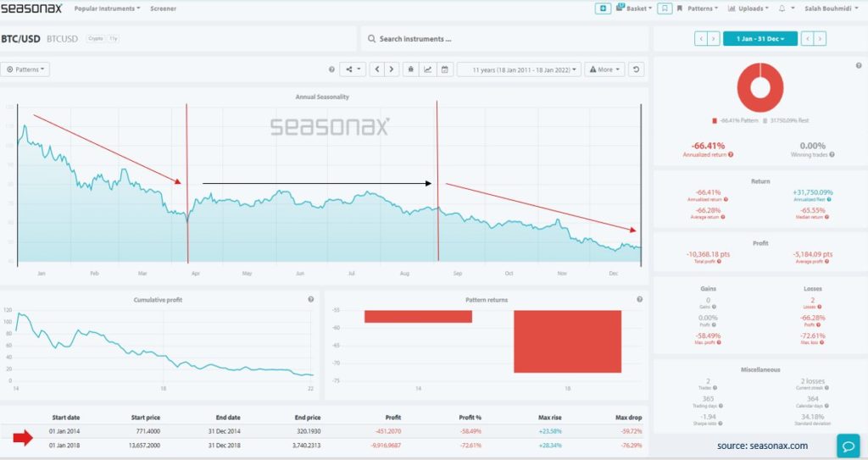Click the 18 bar in Pattern returns
This screenshot has height=460, width=868.
tap(567, 341)
